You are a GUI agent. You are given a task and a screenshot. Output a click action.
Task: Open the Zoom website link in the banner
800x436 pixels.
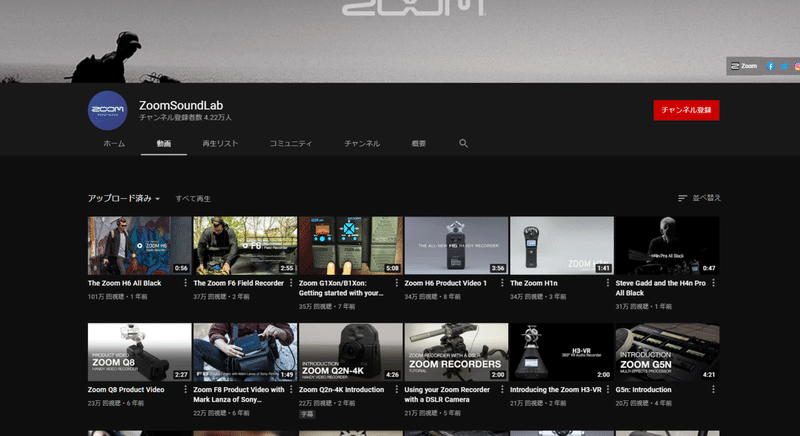pyautogui.click(x=744, y=66)
